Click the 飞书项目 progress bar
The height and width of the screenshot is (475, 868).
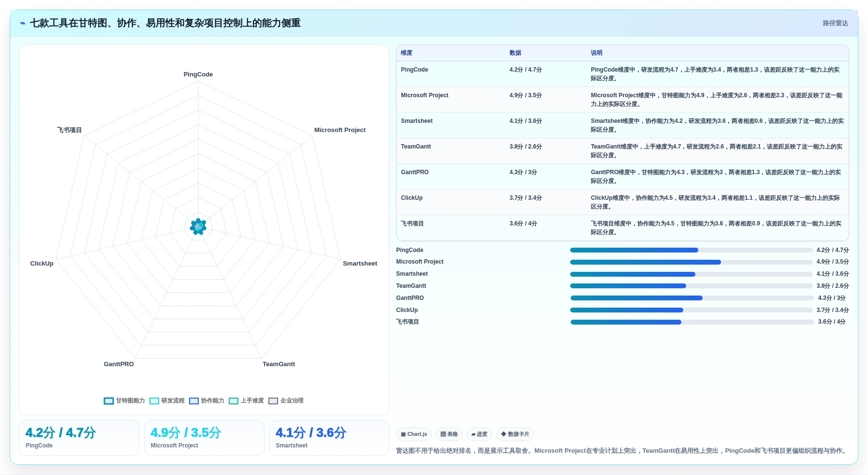coord(692,322)
